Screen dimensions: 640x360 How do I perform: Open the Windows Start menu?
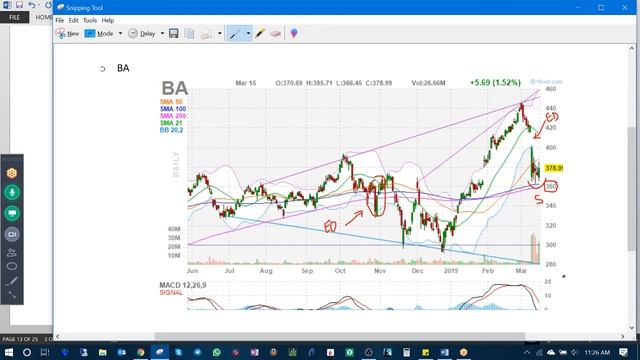tap(9, 352)
